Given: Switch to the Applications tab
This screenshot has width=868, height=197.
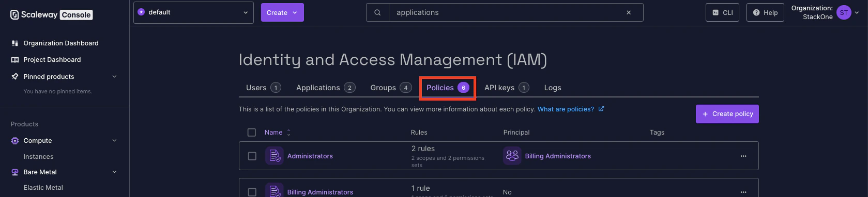Looking at the screenshot, I should tap(326, 88).
